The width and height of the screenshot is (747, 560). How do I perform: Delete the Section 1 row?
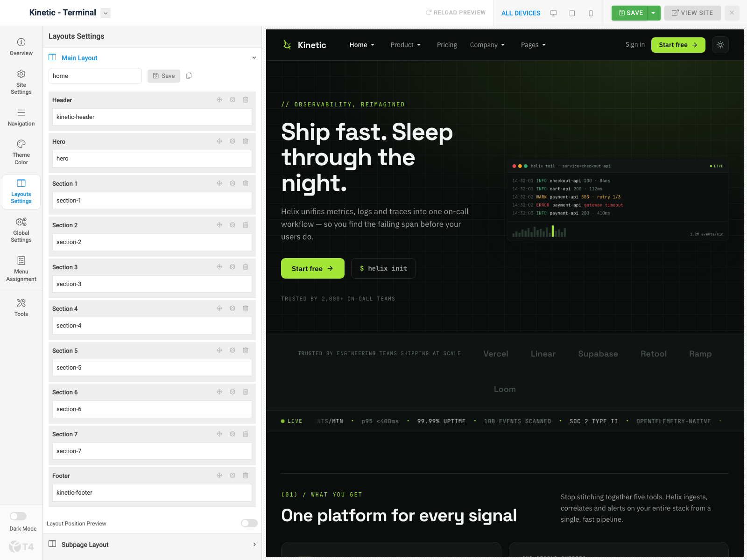tap(246, 183)
